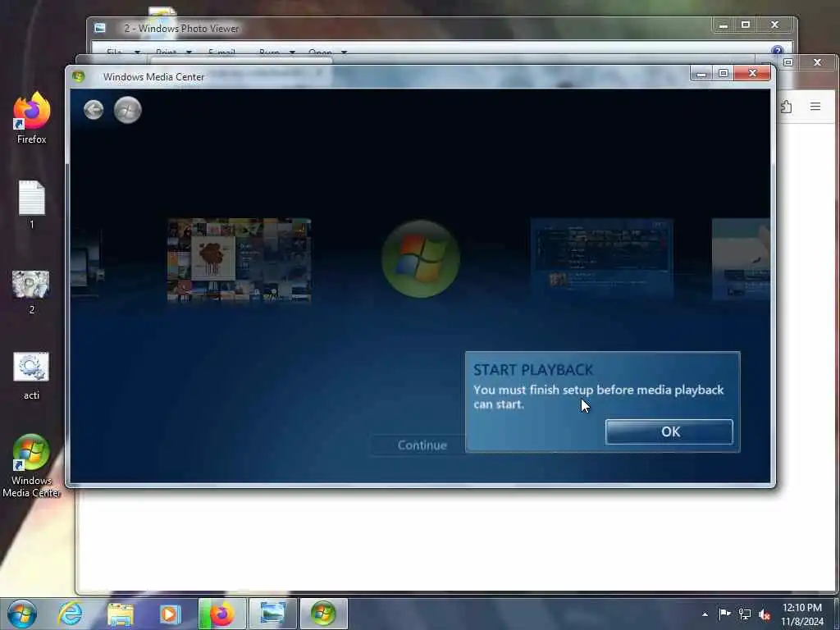The height and width of the screenshot is (630, 840).
Task: Minimize the Windows Photo Viewer window
Action: 724,25
